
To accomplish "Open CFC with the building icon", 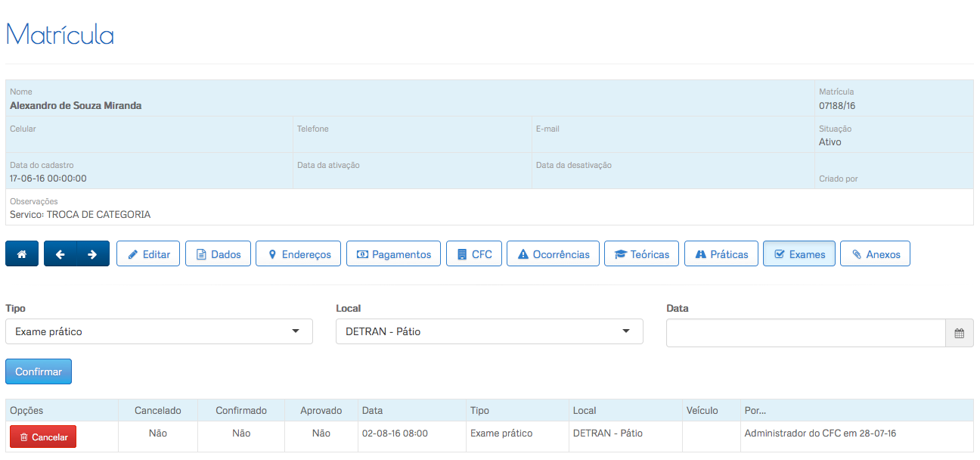I will [x=474, y=254].
